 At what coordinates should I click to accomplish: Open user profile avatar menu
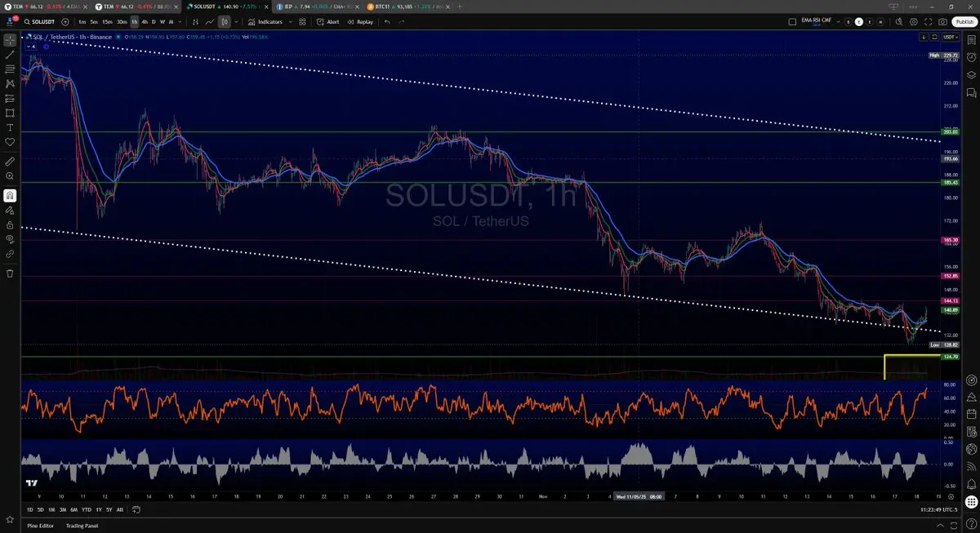point(10,22)
